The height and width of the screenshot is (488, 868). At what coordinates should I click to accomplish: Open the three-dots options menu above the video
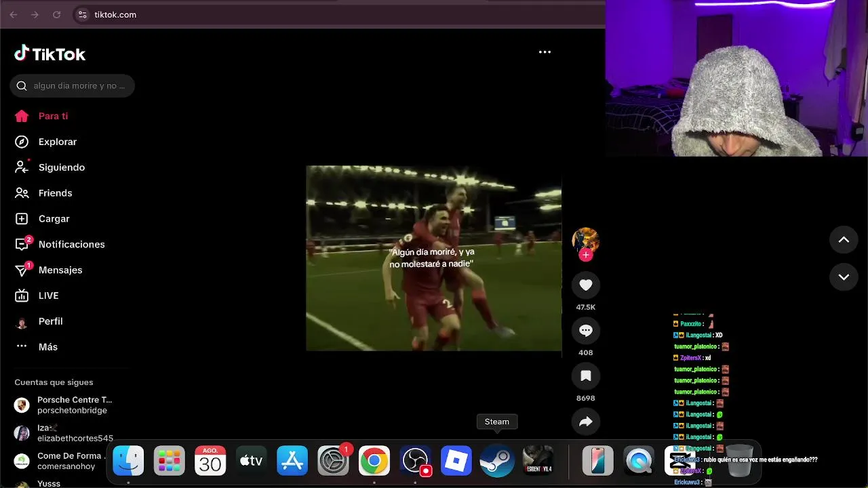pyautogui.click(x=545, y=52)
